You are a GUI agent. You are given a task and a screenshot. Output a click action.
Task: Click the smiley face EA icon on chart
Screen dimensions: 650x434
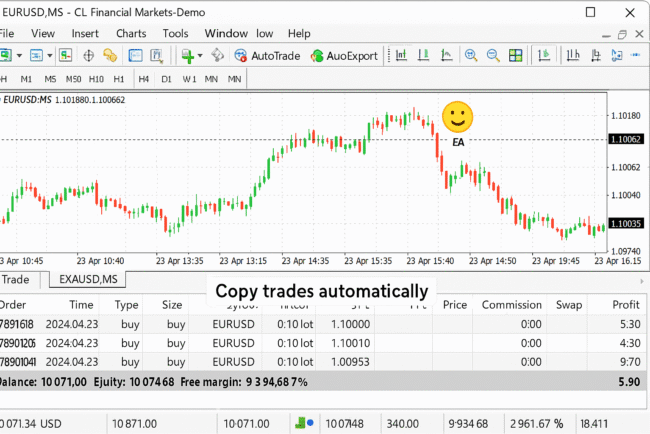[x=457, y=118]
